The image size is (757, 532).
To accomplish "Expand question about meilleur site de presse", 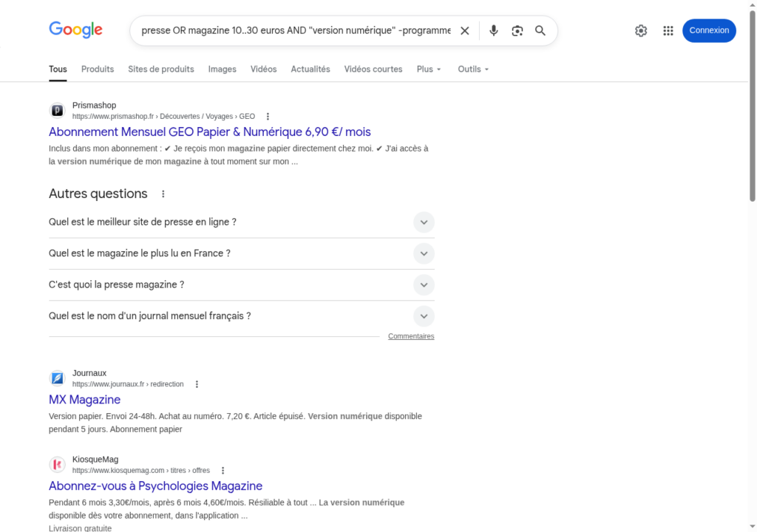I will pyautogui.click(x=424, y=222).
